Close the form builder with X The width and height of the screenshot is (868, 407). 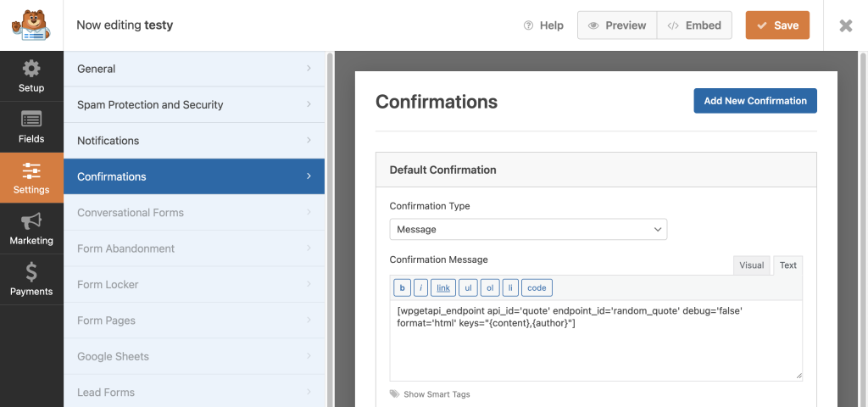846,25
